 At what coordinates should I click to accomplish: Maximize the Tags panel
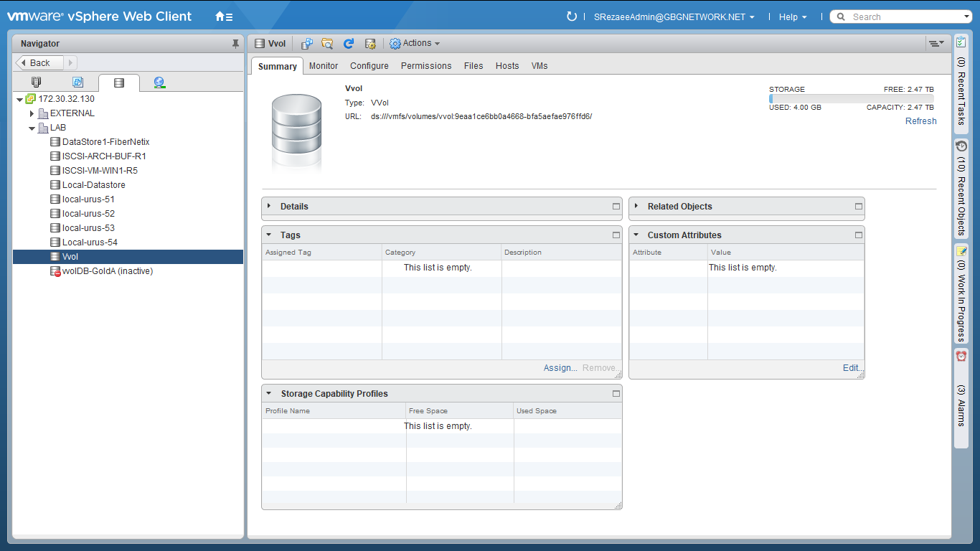pyautogui.click(x=616, y=235)
